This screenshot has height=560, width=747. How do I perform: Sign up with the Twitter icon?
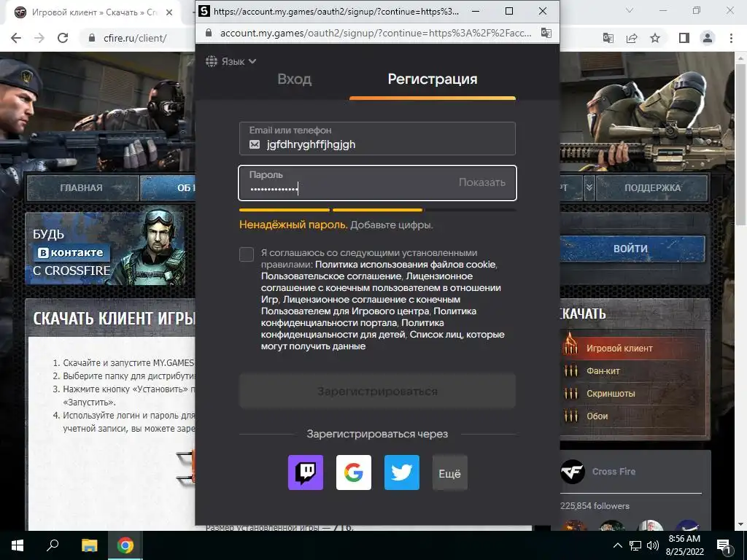tap(402, 472)
